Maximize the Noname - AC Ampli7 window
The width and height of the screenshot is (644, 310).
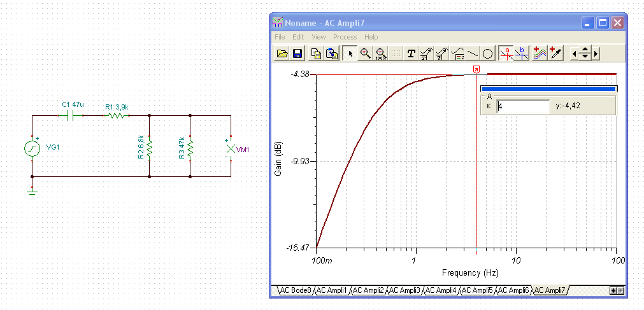(x=603, y=23)
